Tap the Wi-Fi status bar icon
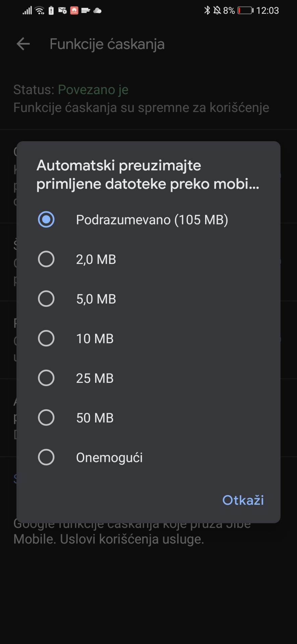 point(39,10)
